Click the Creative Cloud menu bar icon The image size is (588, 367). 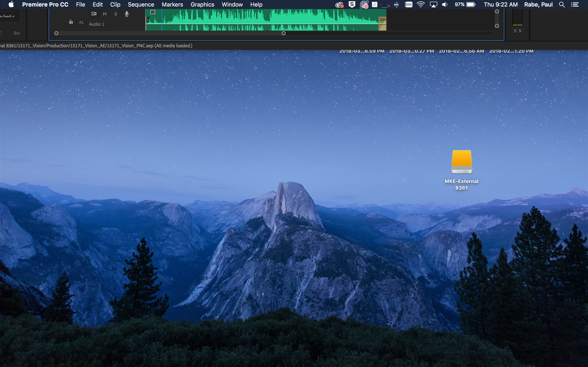(x=339, y=5)
